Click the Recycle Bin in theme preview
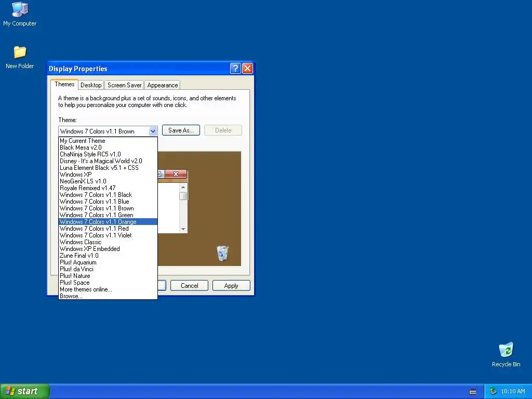 [x=222, y=253]
